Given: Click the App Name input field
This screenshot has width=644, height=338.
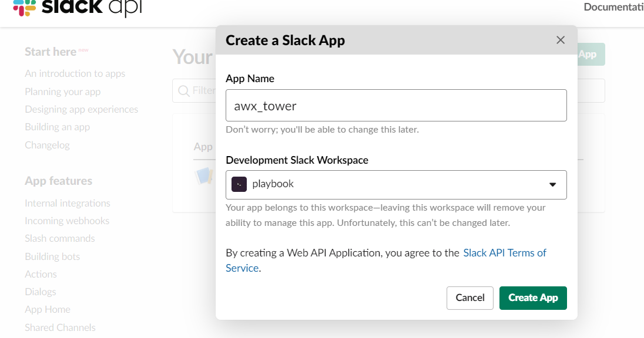Looking at the screenshot, I should [x=396, y=106].
